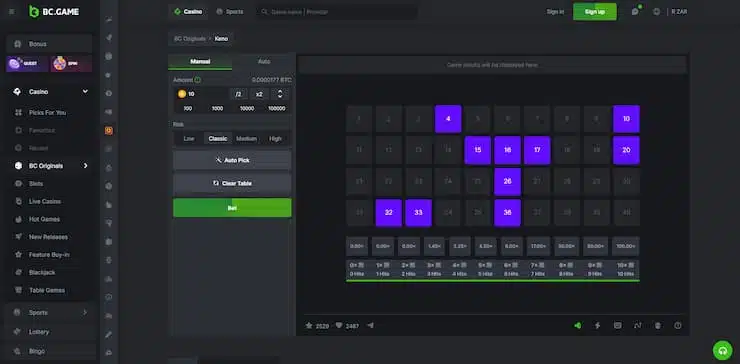Open Feature Buy-in in sidebar
The width and height of the screenshot is (740, 364).
[49, 254]
